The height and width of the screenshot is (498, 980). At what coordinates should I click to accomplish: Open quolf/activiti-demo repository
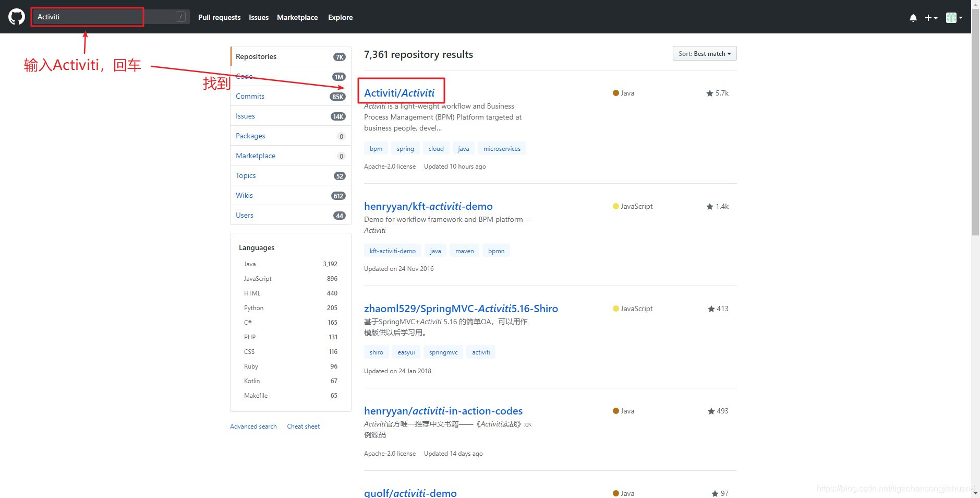[410, 493]
